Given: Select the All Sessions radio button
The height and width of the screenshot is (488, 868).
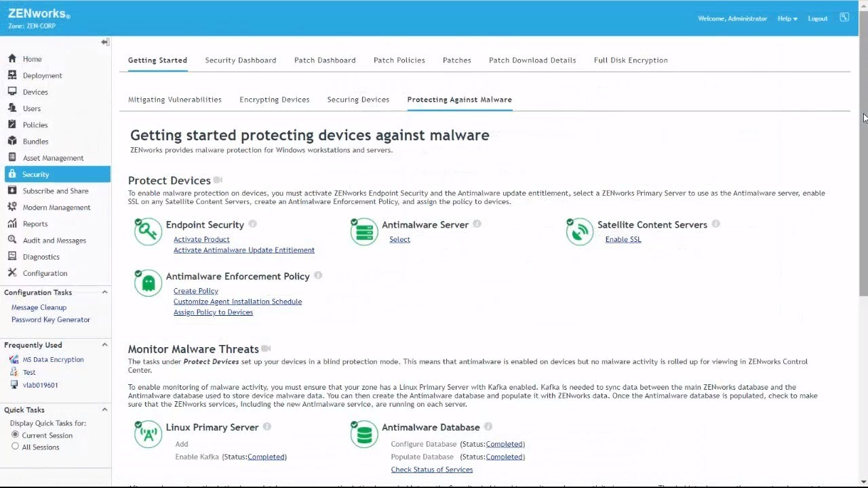Looking at the screenshot, I should [15, 447].
